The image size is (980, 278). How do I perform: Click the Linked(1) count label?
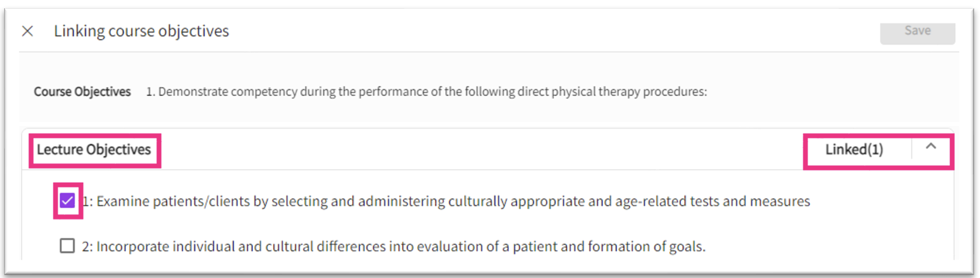(854, 150)
